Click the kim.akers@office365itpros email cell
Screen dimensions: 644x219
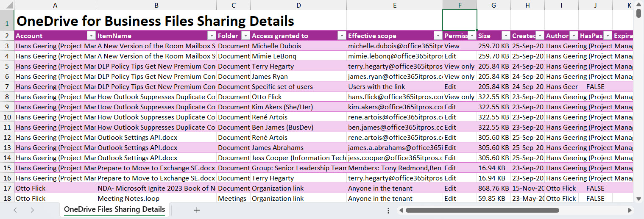click(395, 107)
